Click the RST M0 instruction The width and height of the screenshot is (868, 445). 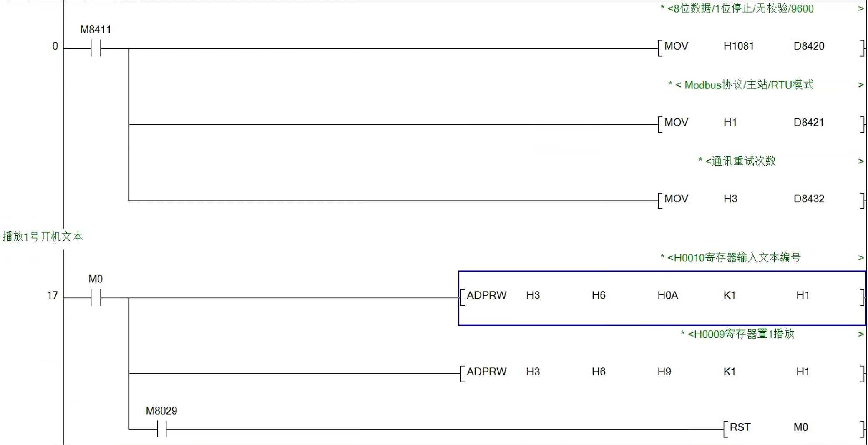794,429
